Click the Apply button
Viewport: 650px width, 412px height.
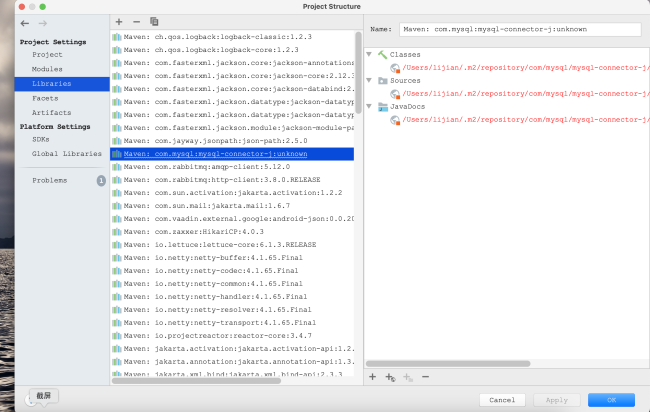pos(556,400)
